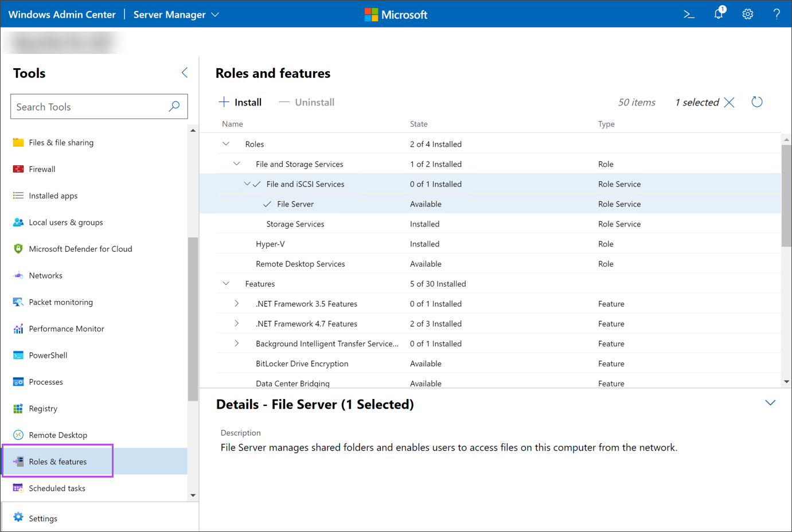The width and height of the screenshot is (792, 532).
Task: Open the Performance Monitor tool
Action: 67,328
